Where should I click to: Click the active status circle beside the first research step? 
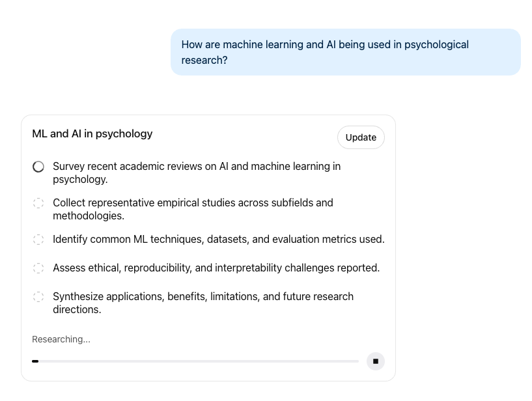(38, 167)
